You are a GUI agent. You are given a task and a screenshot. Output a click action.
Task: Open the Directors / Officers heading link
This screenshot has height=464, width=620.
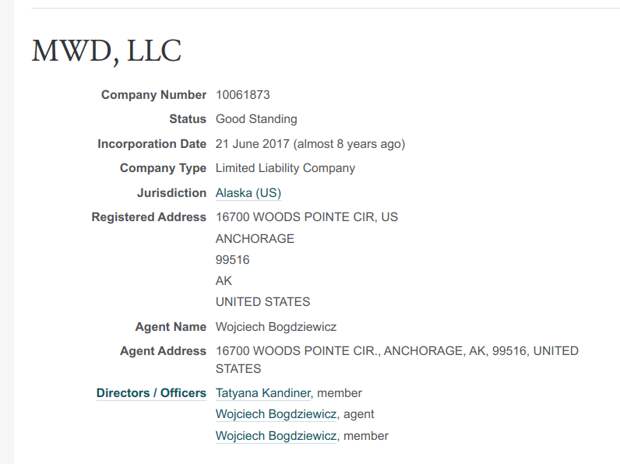pyautogui.click(x=151, y=393)
